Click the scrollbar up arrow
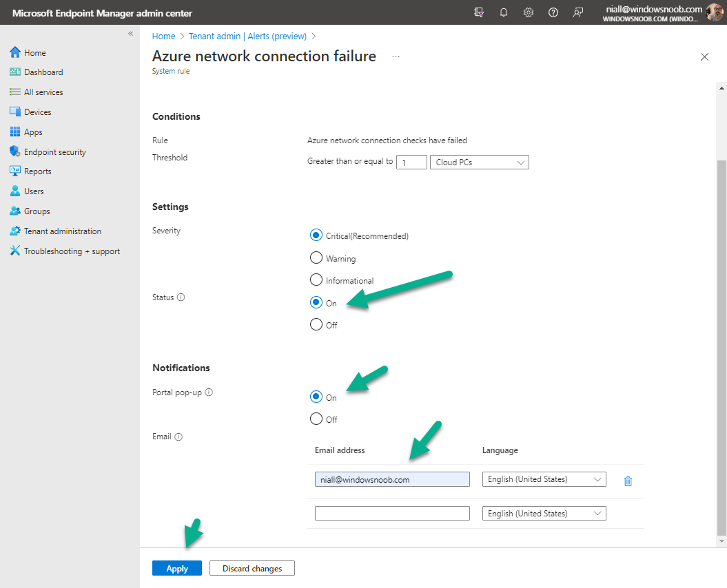The width and height of the screenshot is (727, 588). (721, 87)
